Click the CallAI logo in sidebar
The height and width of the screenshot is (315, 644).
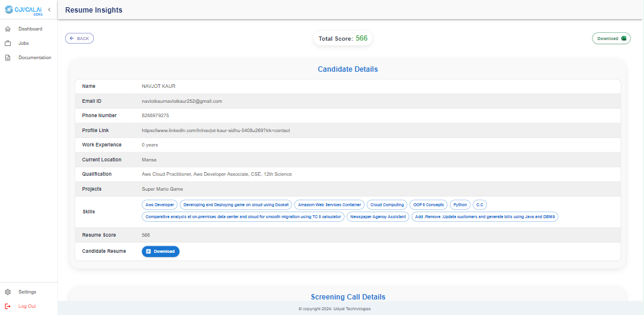tap(23, 10)
